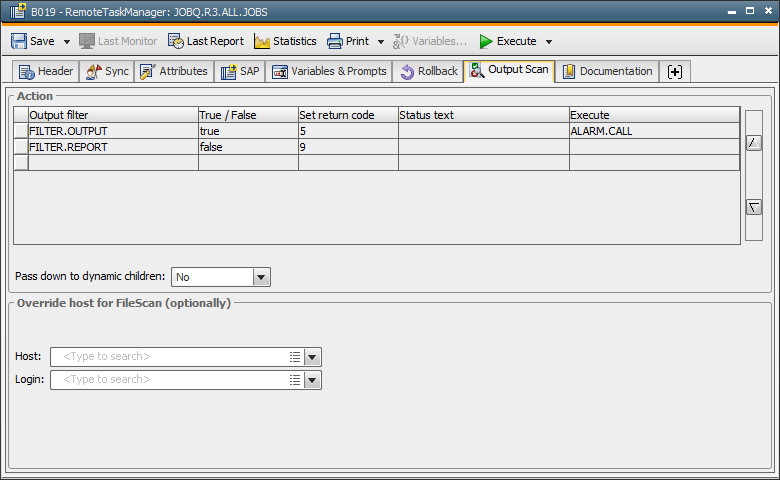Viewport: 780px width, 480px height.
Task: Move the row down with the arrow button
Action: tap(754, 207)
